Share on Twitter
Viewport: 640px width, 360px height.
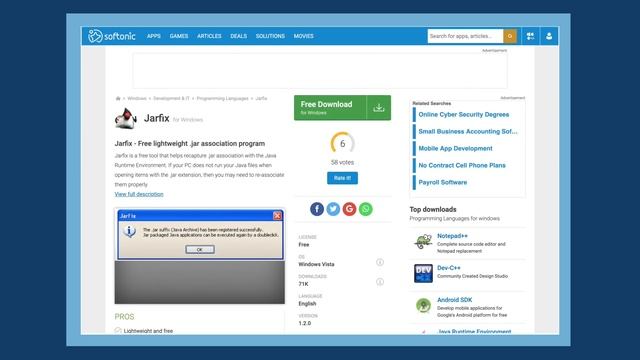tap(333, 209)
